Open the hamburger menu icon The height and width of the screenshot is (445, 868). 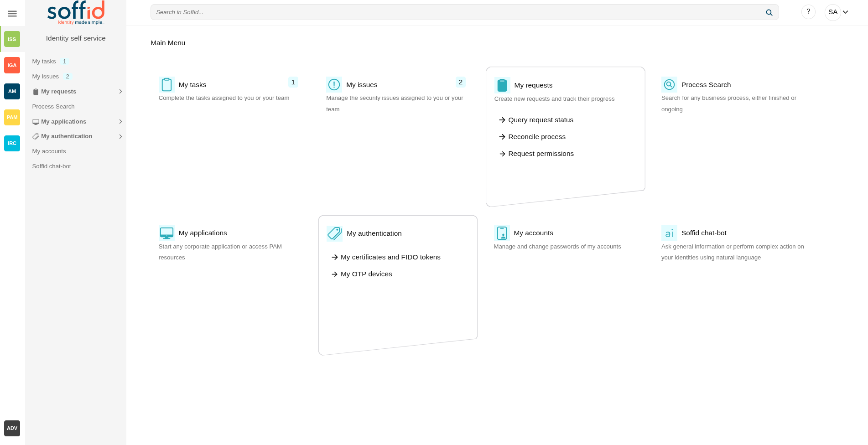pos(12,14)
